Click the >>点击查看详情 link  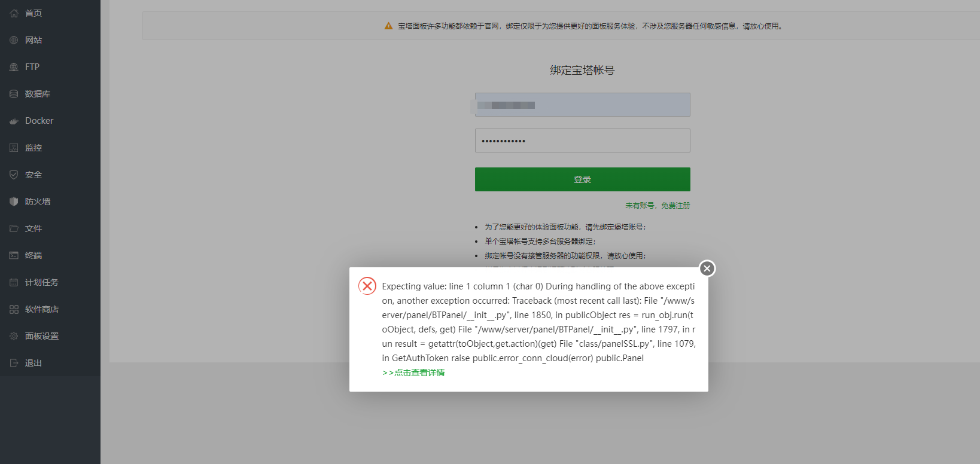coord(413,373)
